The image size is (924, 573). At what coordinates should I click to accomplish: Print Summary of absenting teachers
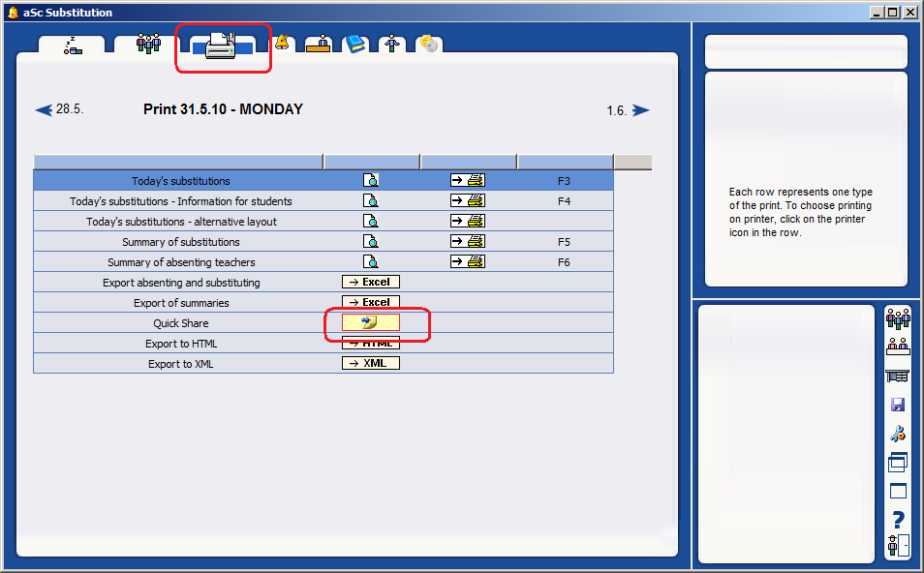468,261
